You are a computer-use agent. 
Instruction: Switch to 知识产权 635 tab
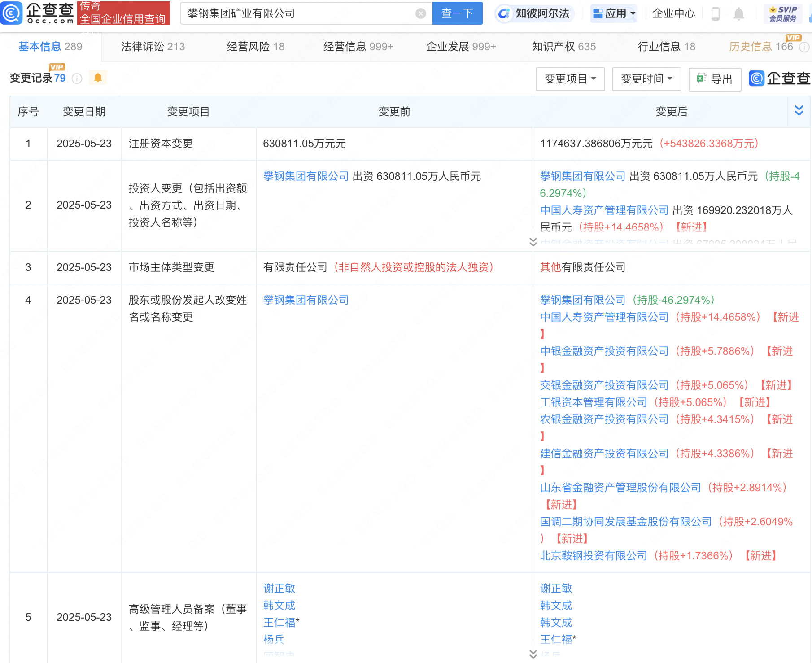pyautogui.click(x=564, y=47)
